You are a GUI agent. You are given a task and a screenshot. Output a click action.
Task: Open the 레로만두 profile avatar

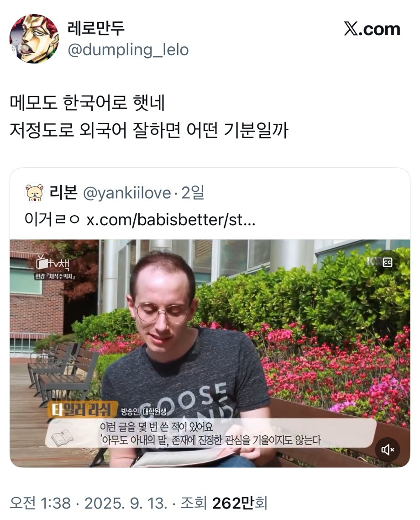[34, 38]
